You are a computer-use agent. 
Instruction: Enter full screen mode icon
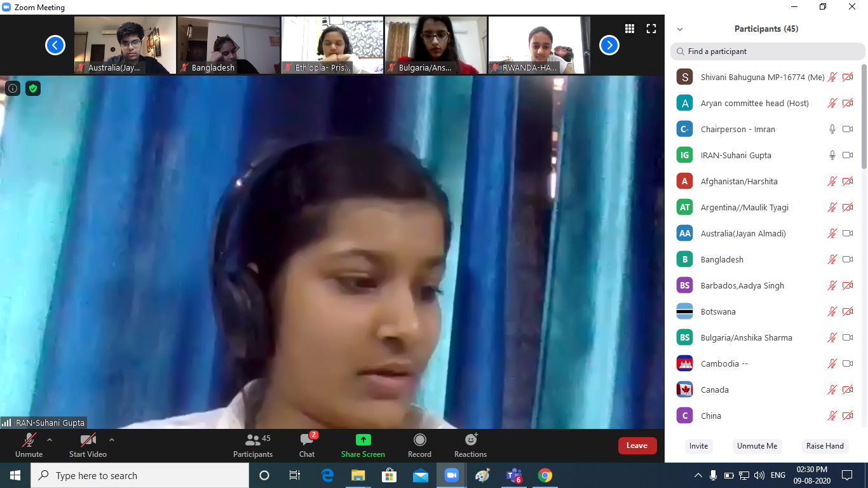pyautogui.click(x=651, y=29)
